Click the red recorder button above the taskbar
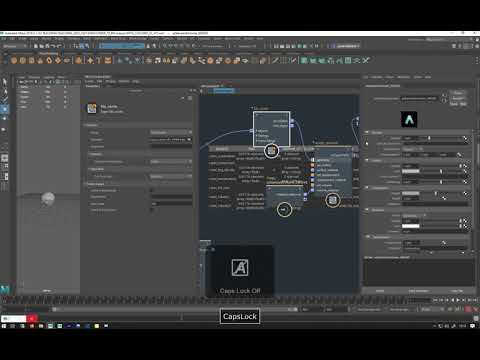 click(31, 319)
